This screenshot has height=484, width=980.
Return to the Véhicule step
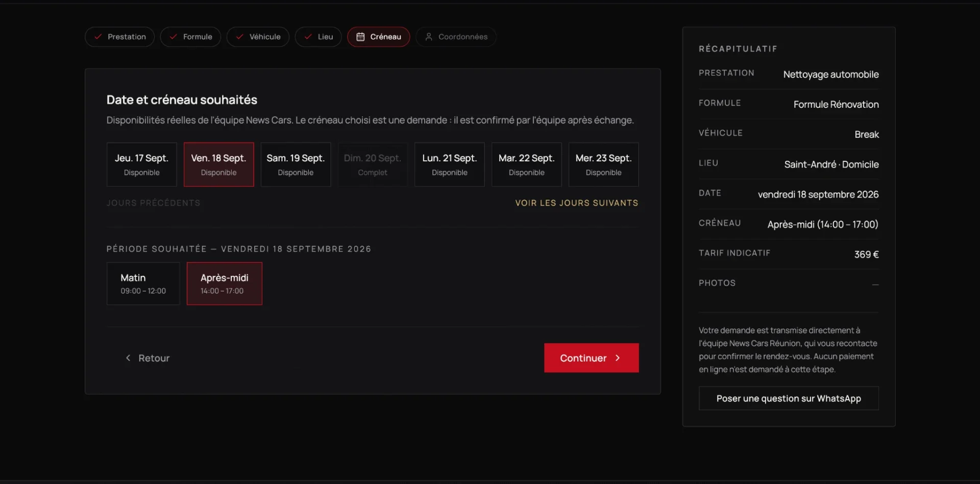[258, 37]
